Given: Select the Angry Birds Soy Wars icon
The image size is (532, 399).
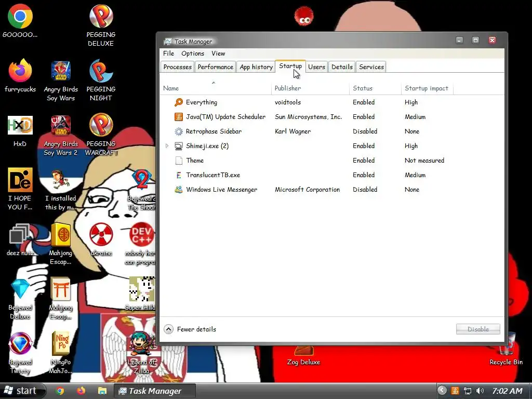Looking at the screenshot, I should pyautogui.click(x=61, y=71).
